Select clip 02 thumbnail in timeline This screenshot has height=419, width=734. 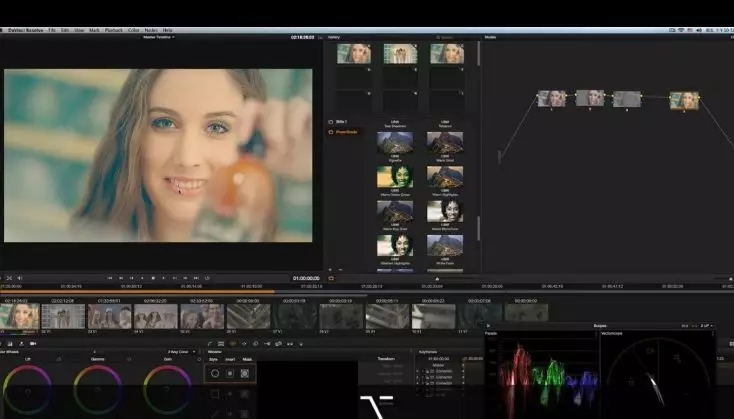(63, 316)
